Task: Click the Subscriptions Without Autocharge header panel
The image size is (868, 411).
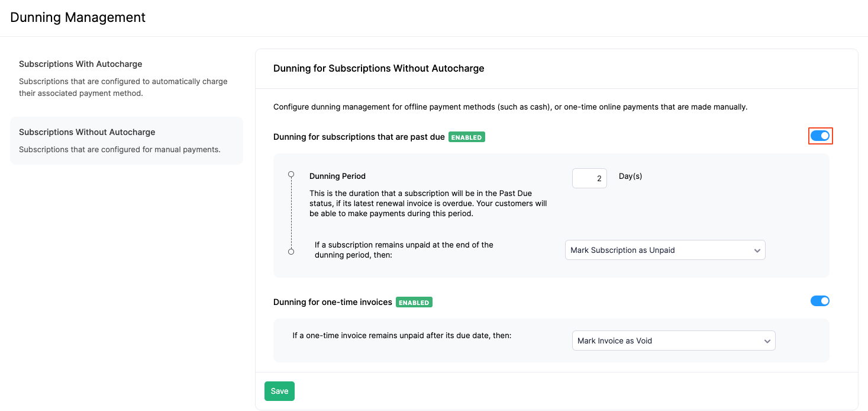Action: (x=379, y=68)
